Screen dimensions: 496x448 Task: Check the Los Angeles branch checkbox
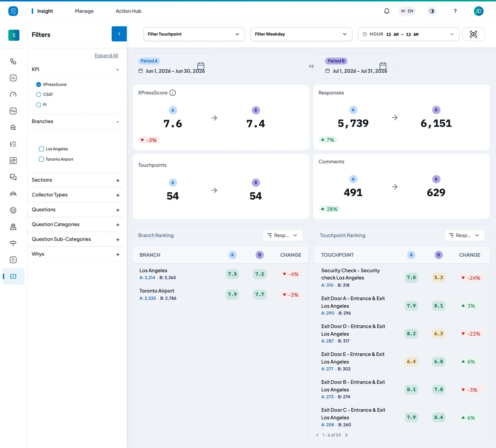[41, 149]
